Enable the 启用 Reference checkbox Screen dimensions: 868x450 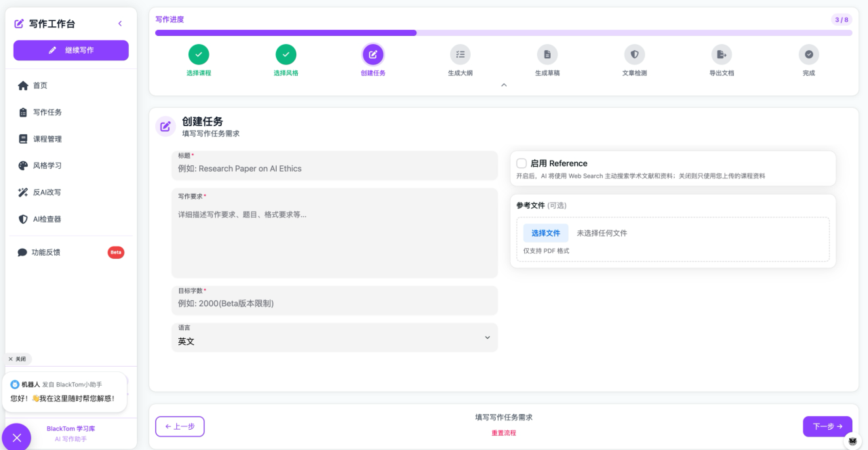point(521,163)
